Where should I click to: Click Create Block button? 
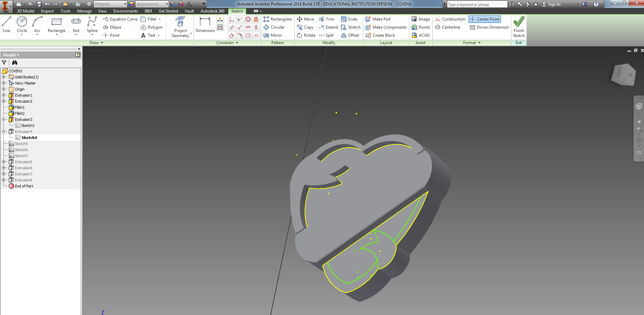pos(380,35)
